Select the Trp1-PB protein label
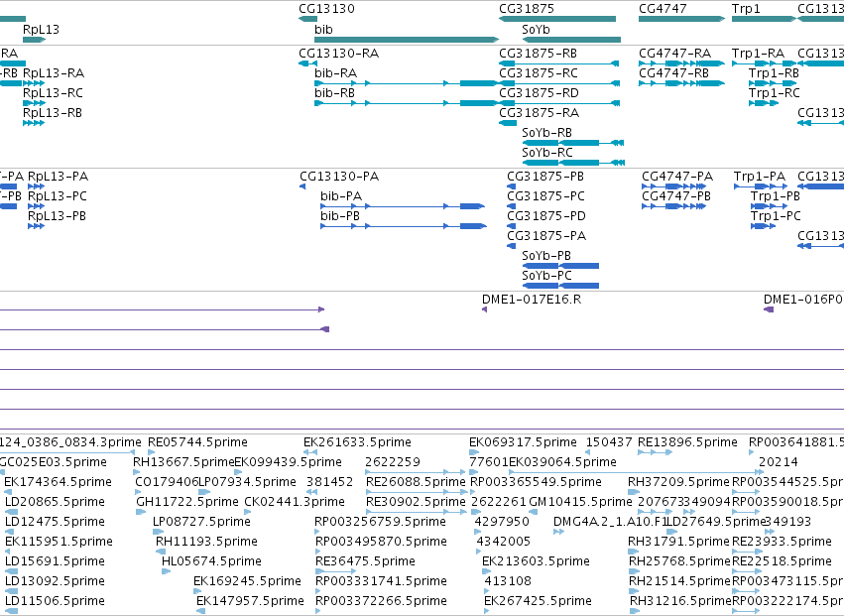 pos(776,196)
